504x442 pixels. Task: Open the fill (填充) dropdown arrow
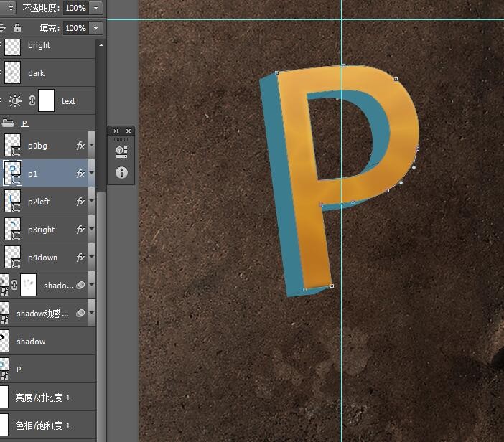(96, 28)
